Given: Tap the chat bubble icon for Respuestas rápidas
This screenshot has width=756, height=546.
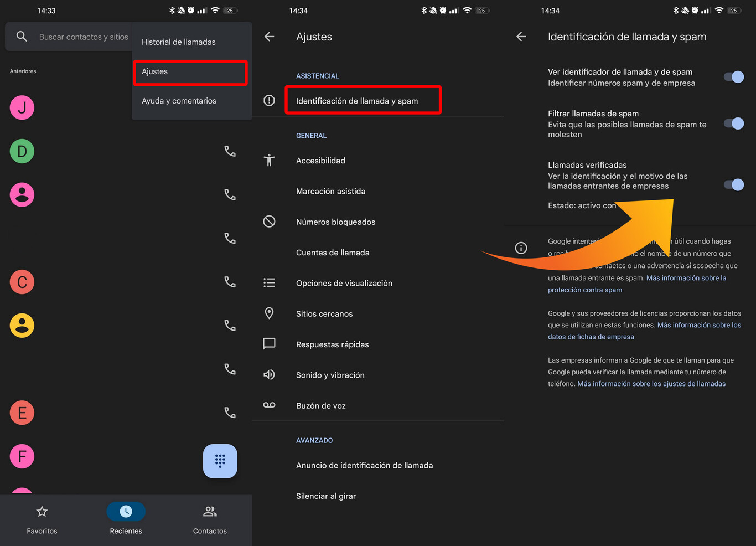Looking at the screenshot, I should (269, 344).
